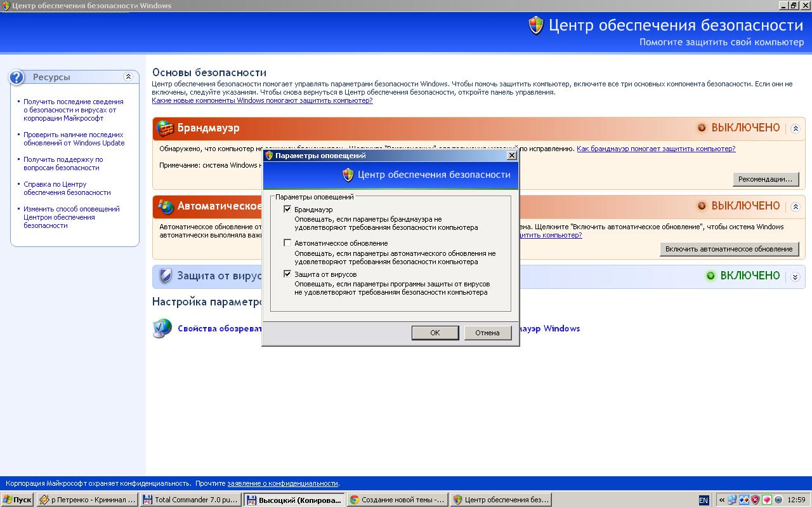Collapse the Ресурсы side panel
This screenshot has height=508, width=812.
click(128, 77)
